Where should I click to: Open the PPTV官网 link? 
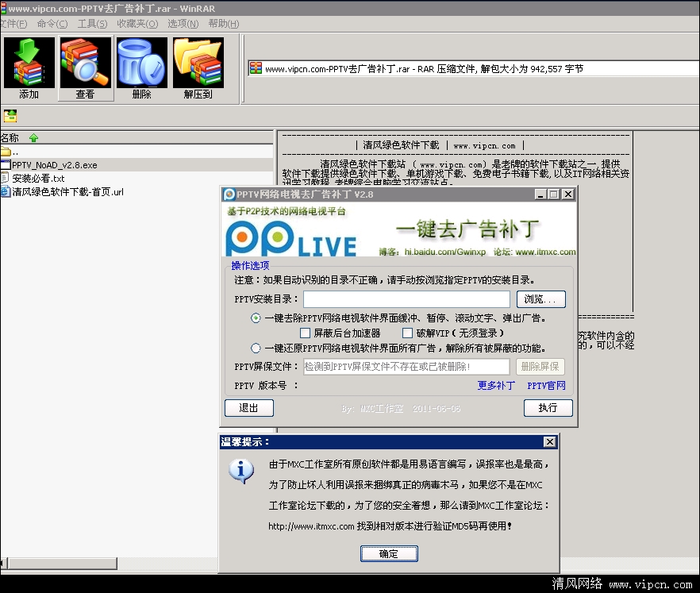pos(546,385)
